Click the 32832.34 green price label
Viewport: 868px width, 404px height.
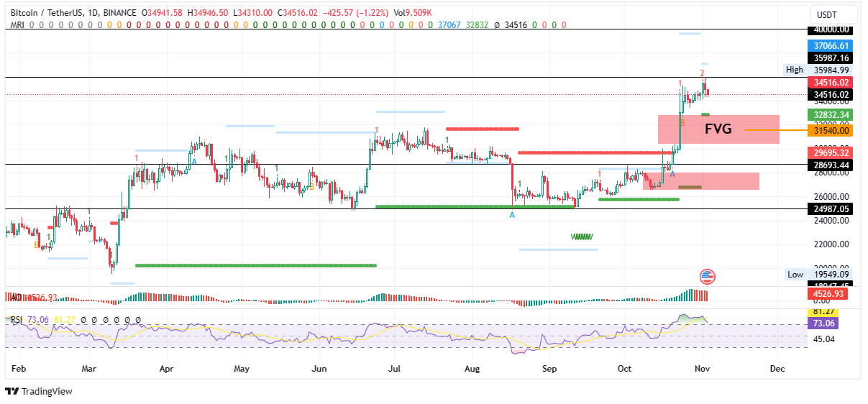pyautogui.click(x=829, y=114)
